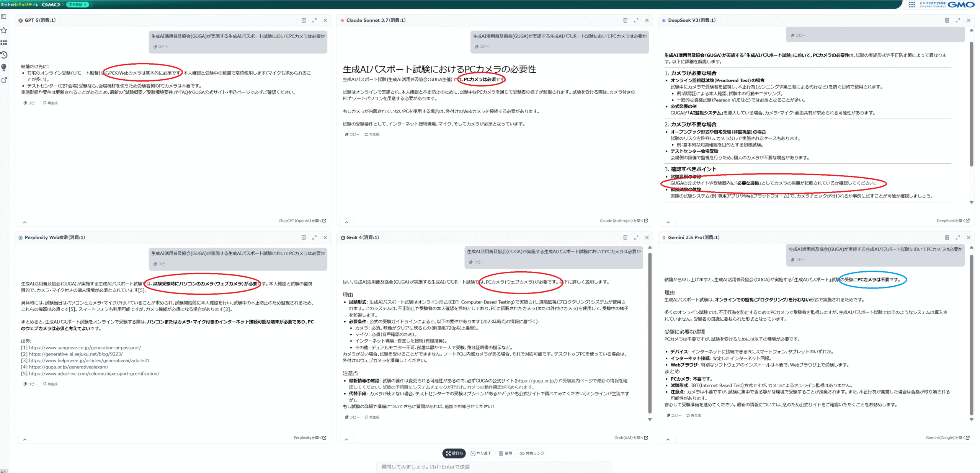Collapse the Grok 4 panel with chevron
980x473 pixels.
346,440
